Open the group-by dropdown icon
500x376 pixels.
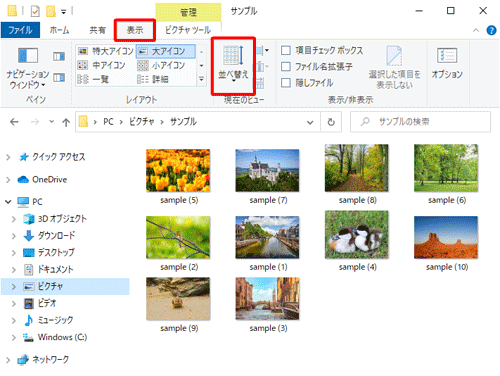point(263,51)
